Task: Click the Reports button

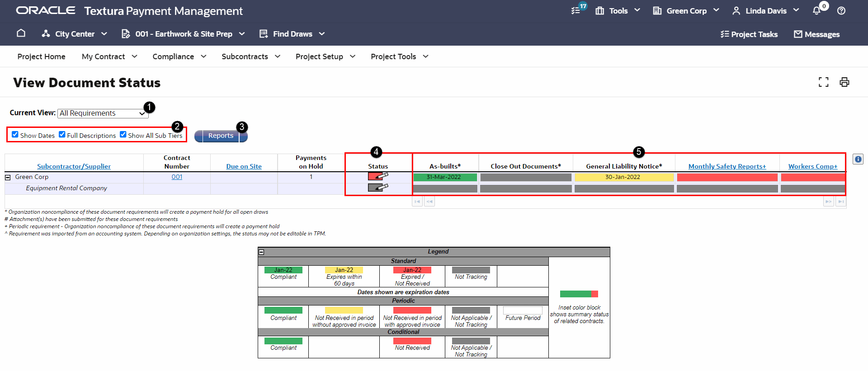Action: [x=221, y=136]
